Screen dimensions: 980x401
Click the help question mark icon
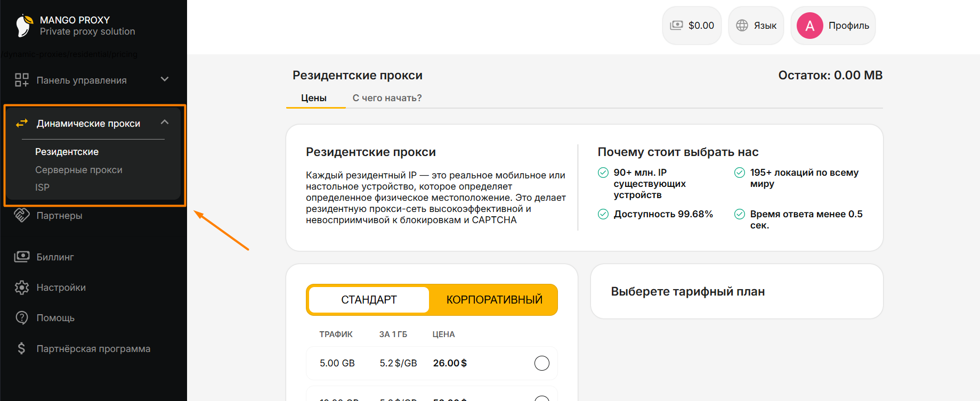22,318
